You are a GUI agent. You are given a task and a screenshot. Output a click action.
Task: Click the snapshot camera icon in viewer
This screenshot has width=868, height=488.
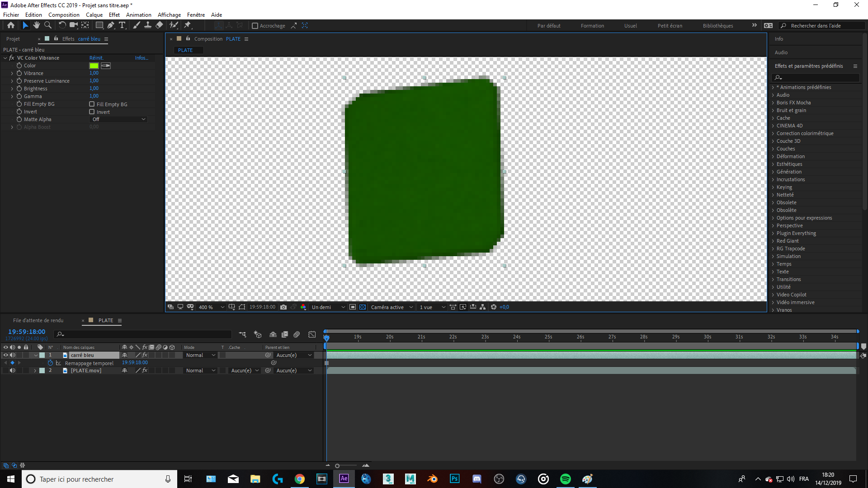[283, 307]
